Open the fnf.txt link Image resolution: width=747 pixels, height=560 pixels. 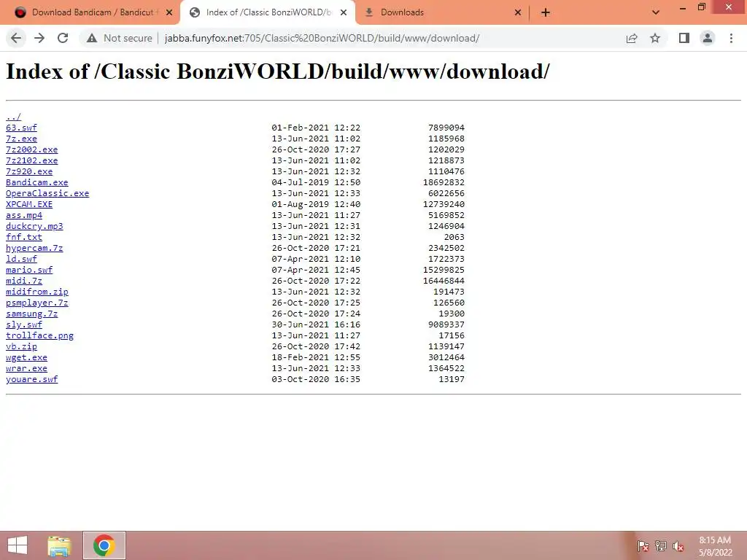pyautogui.click(x=24, y=237)
